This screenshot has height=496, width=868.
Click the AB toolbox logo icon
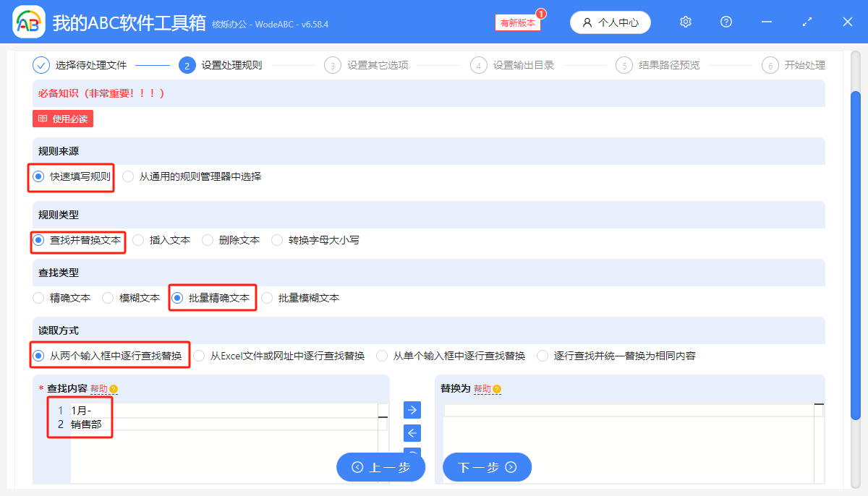point(27,21)
